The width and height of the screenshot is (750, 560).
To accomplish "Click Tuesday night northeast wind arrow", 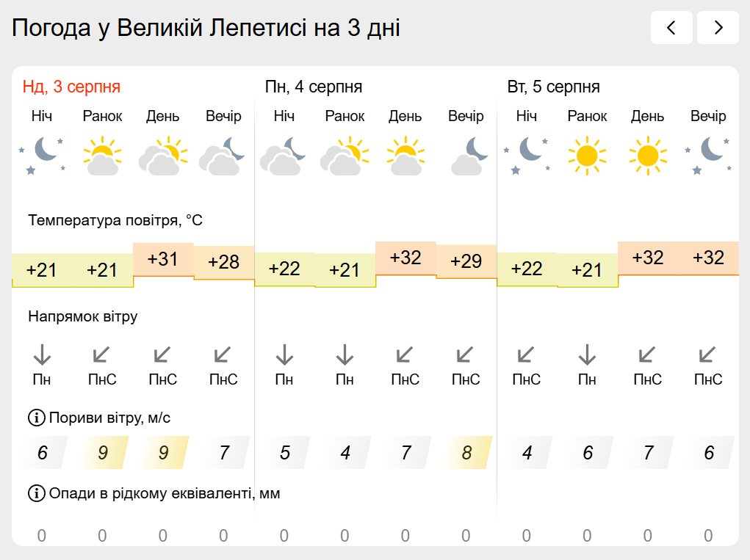I will point(526,355).
